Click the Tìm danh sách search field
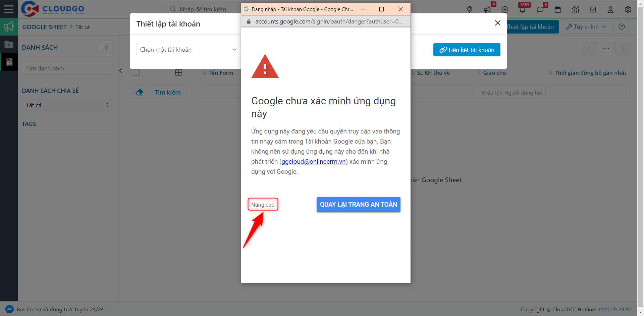The image size is (644, 316). point(67,68)
